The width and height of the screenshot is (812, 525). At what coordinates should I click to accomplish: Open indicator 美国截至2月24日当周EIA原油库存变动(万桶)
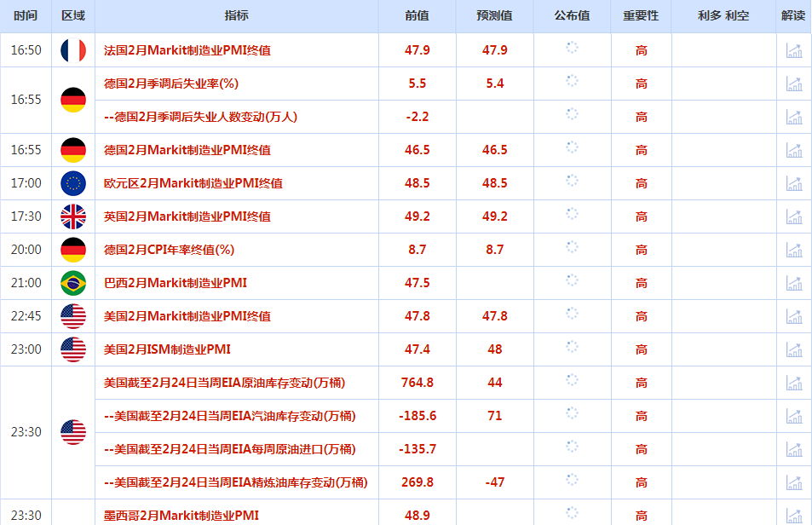225,383
